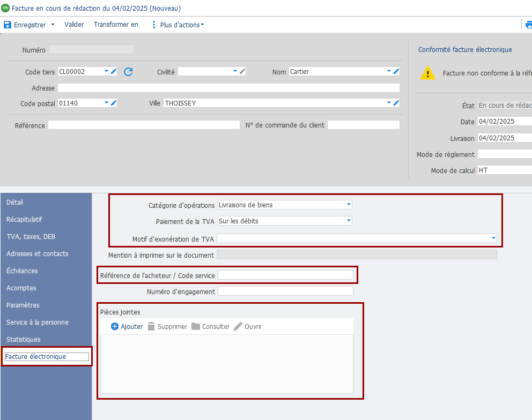Click the Enregistrer save icon

[8, 25]
